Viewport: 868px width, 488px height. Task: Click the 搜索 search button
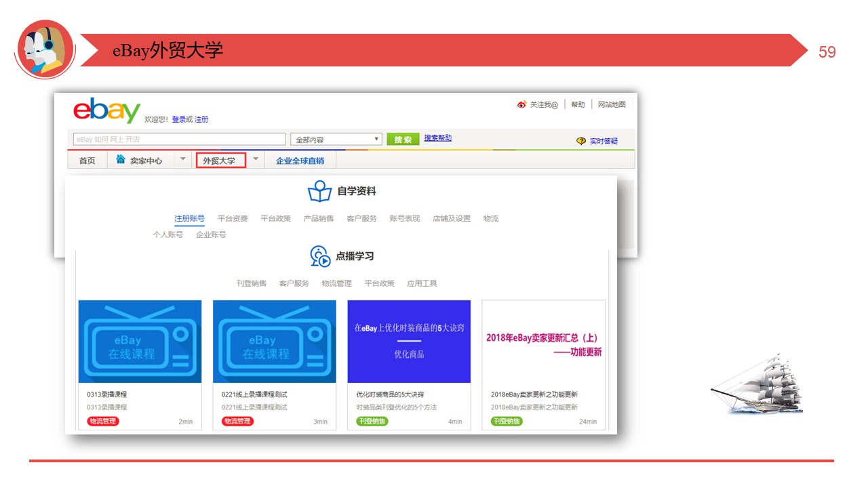tap(403, 139)
